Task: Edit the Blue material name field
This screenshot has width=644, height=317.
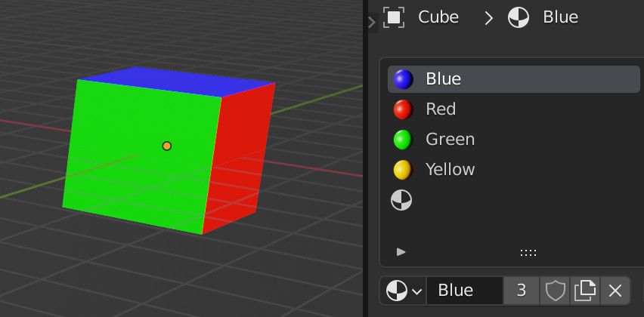Action: pyautogui.click(x=465, y=291)
